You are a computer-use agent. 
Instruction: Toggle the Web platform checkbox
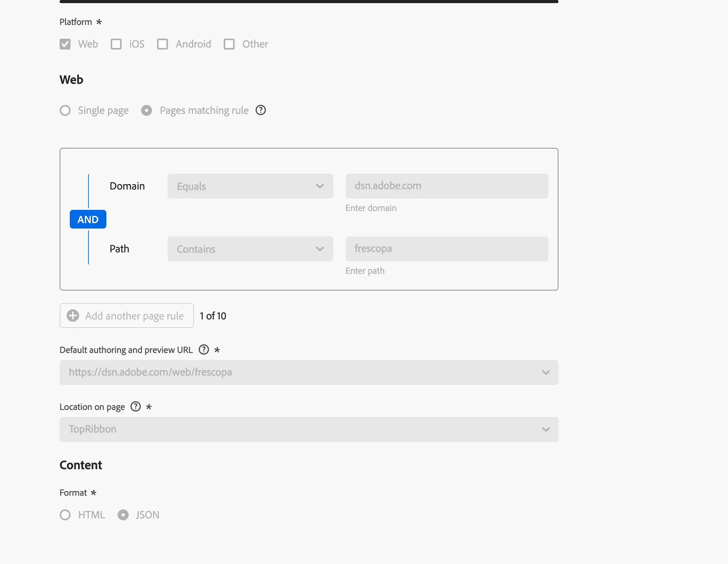tap(65, 44)
